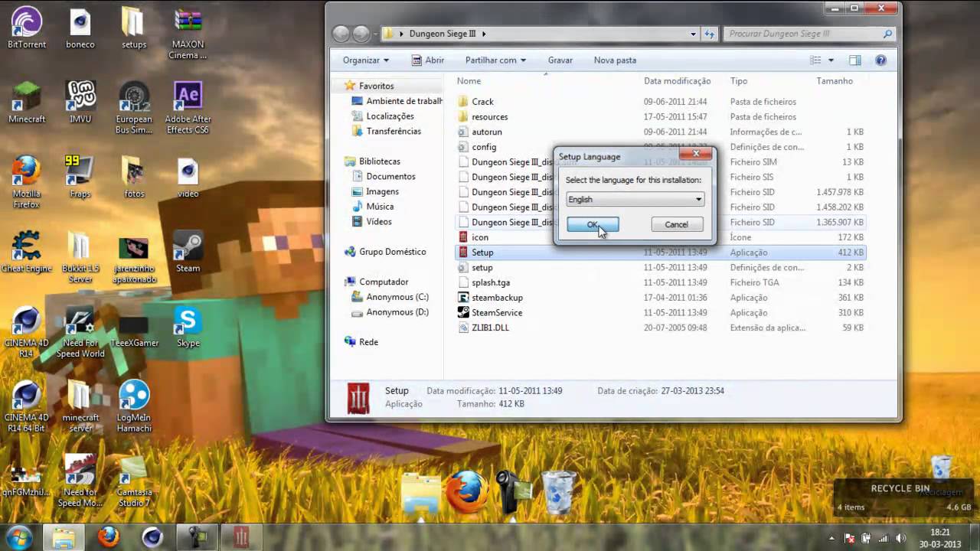The image size is (980, 551).
Task: Select European Bus Simulator desktop icon
Action: 134,108
